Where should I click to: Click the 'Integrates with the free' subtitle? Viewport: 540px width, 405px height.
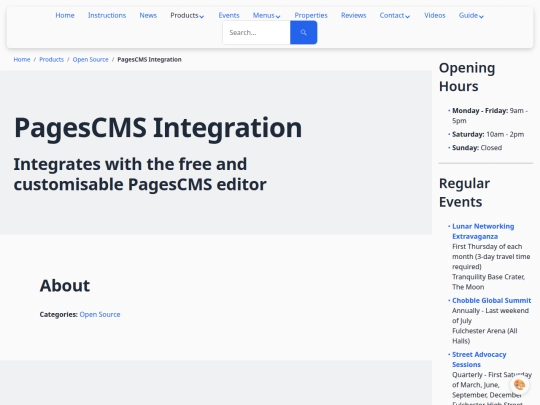pos(140,174)
